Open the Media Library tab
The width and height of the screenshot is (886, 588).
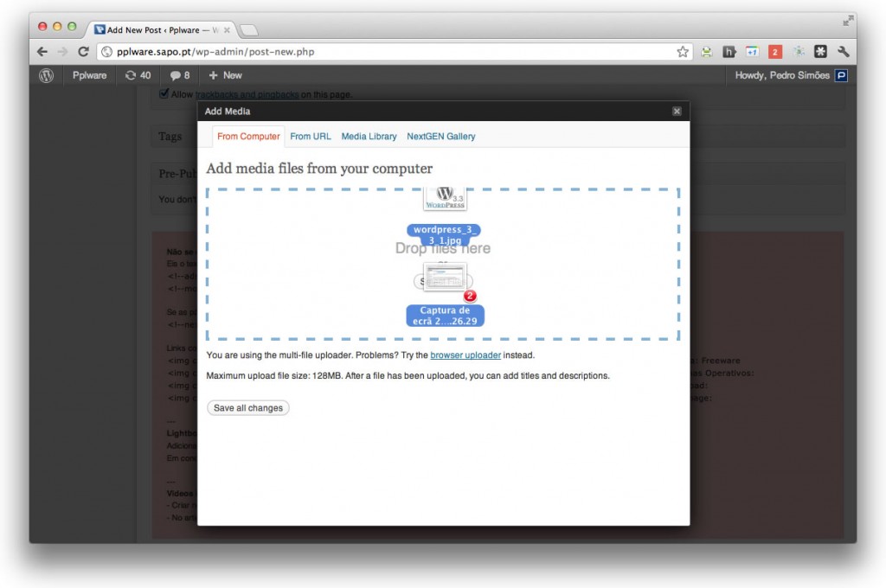[369, 136]
